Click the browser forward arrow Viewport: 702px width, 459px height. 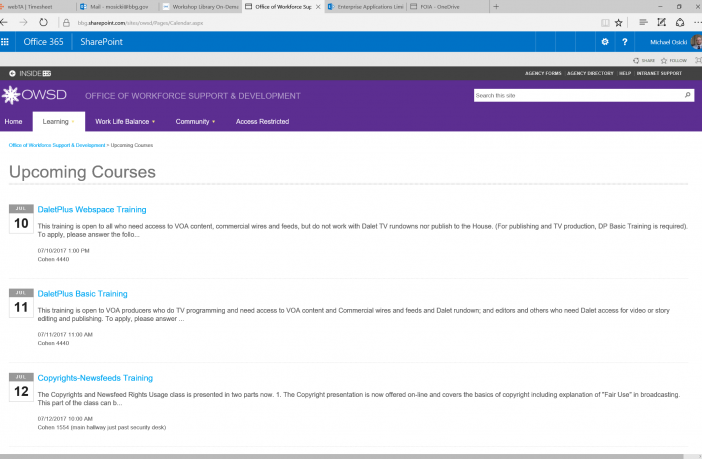[x=23, y=22]
